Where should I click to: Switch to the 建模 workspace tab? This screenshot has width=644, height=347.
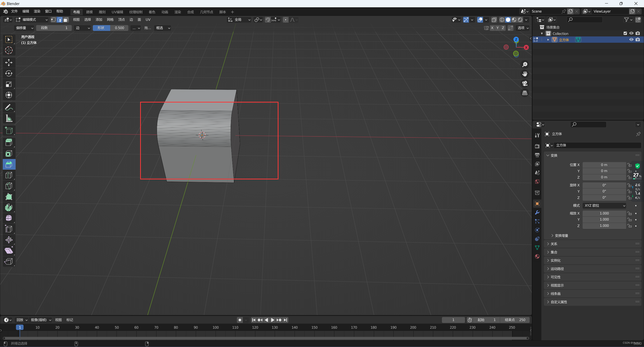click(89, 12)
